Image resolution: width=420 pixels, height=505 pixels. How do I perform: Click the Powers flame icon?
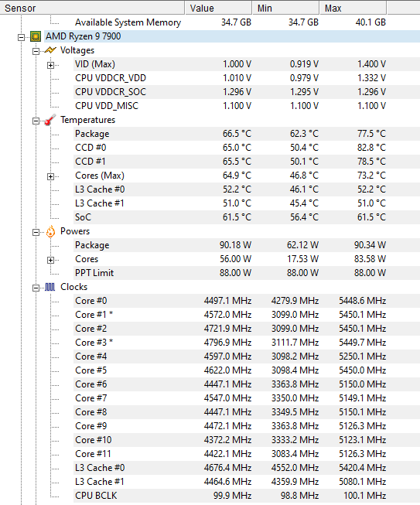50,231
